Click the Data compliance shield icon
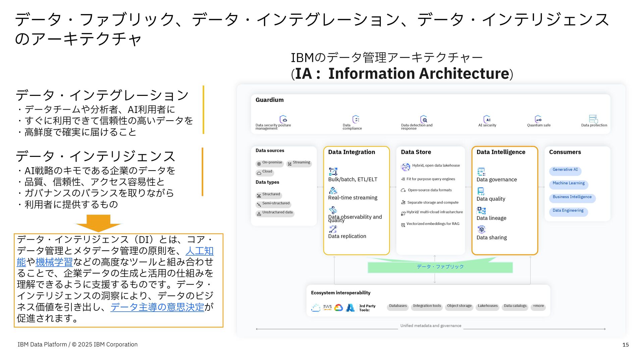Viewport: 644px width, 362px height. point(356,119)
